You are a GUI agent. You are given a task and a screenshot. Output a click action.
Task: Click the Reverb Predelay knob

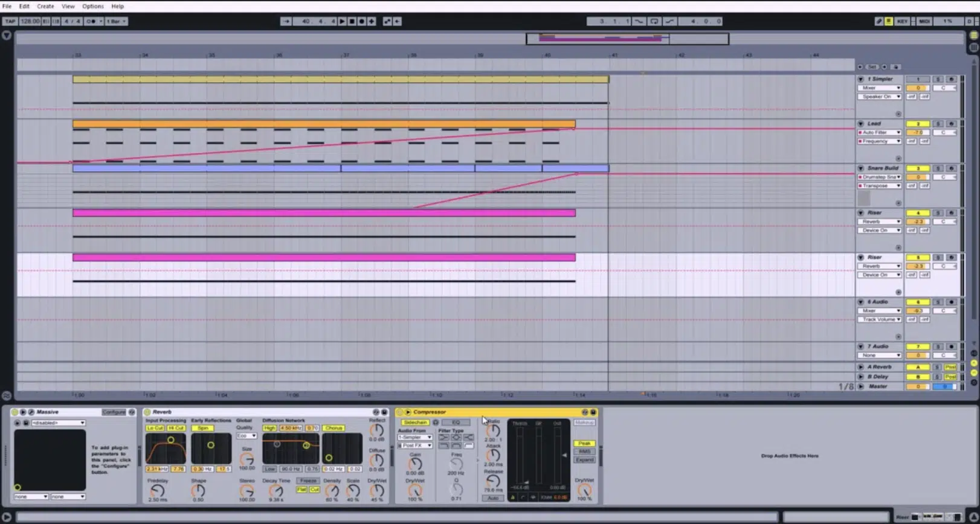(x=158, y=491)
